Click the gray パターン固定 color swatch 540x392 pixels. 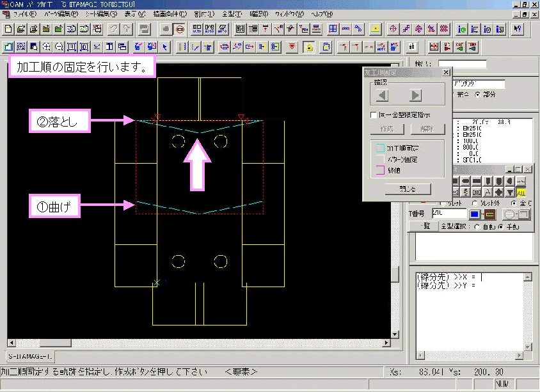[380, 159]
